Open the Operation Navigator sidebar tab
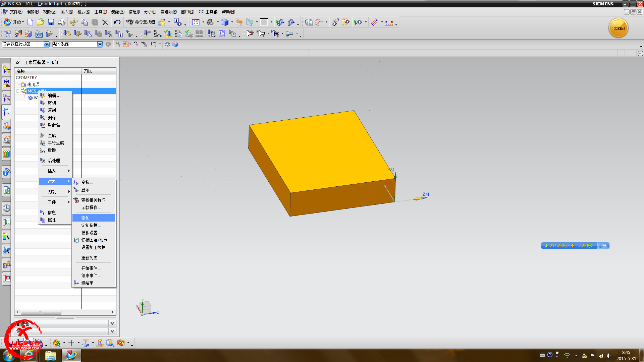Image resolution: width=644 pixels, height=362 pixels. 6,112
